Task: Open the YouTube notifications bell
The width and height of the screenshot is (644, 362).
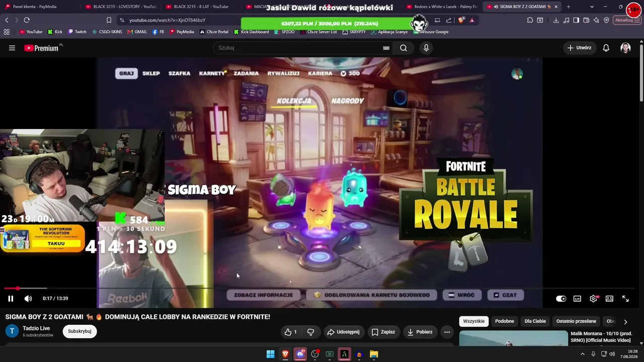Action: 606,48
